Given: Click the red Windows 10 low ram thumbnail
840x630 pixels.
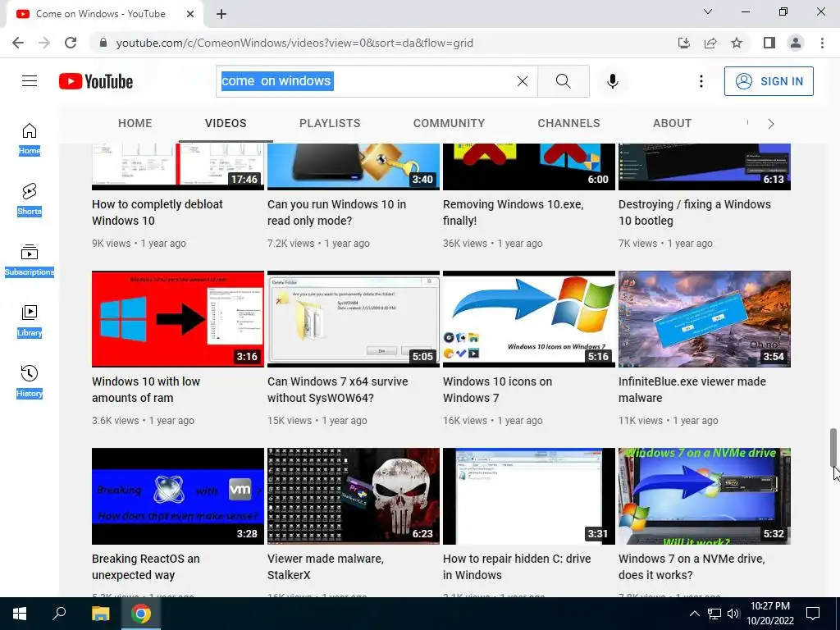Looking at the screenshot, I should [x=178, y=319].
